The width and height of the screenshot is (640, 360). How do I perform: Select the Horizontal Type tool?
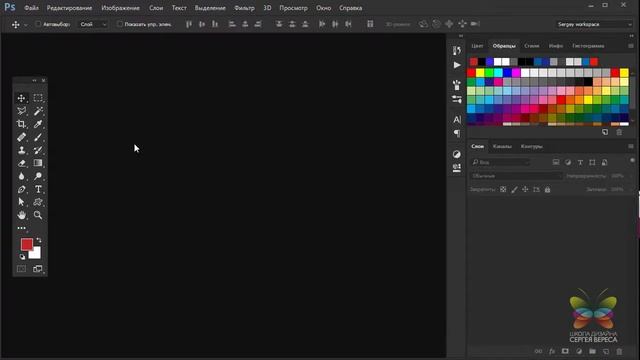point(38,189)
